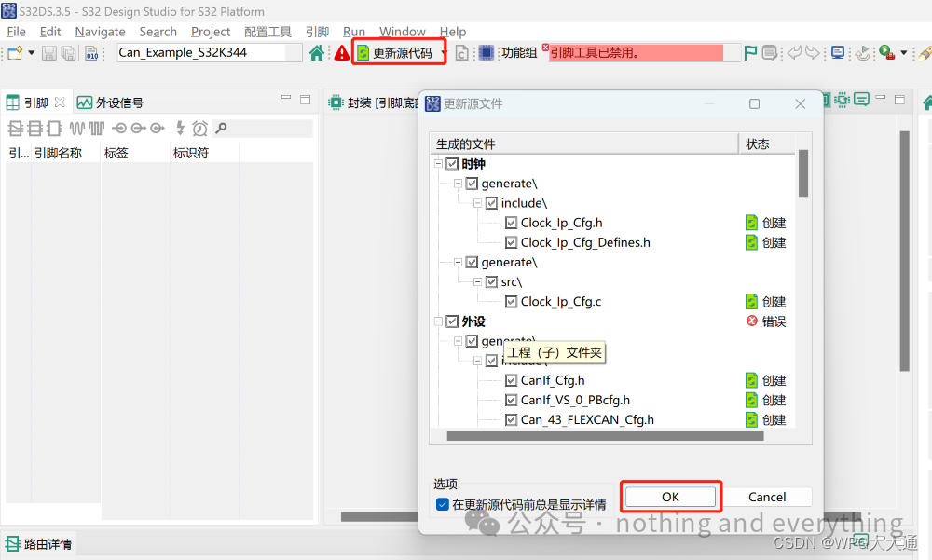The height and width of the screenshot is (560, 932).
Task: Open the Can_Example_S32K344 project combo box
Action: pyautogui.click(x=210, y=52)
